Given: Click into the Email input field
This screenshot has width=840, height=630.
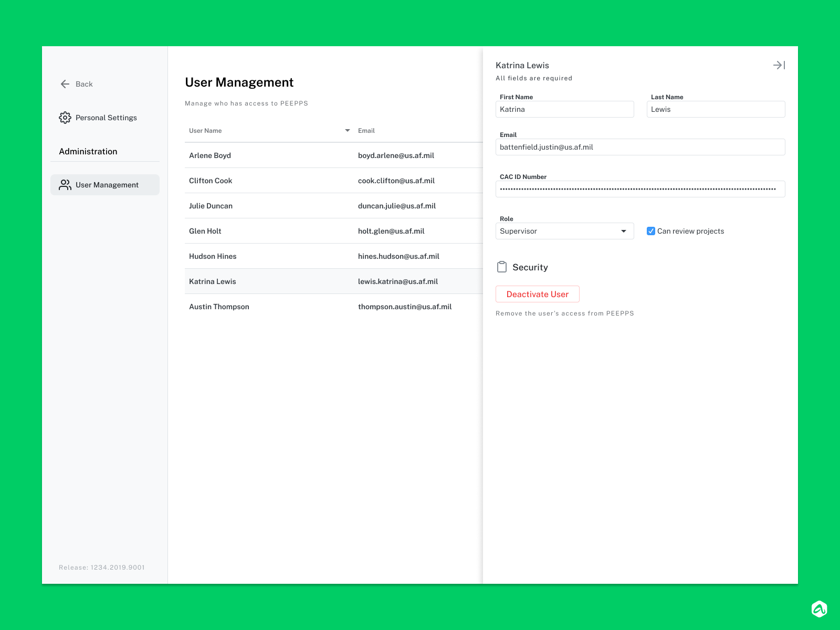Looking at the screenshot, I should click(640, 147).
